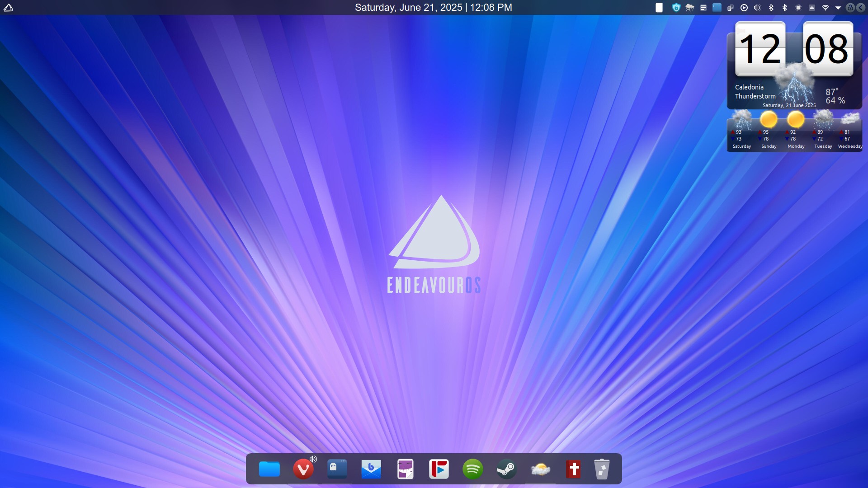Launch Spotify from the dock

click(x=472, y=469)
